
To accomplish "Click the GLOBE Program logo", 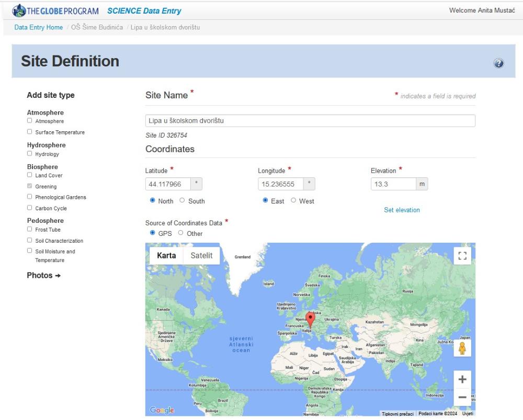I will tap(56, 10).
